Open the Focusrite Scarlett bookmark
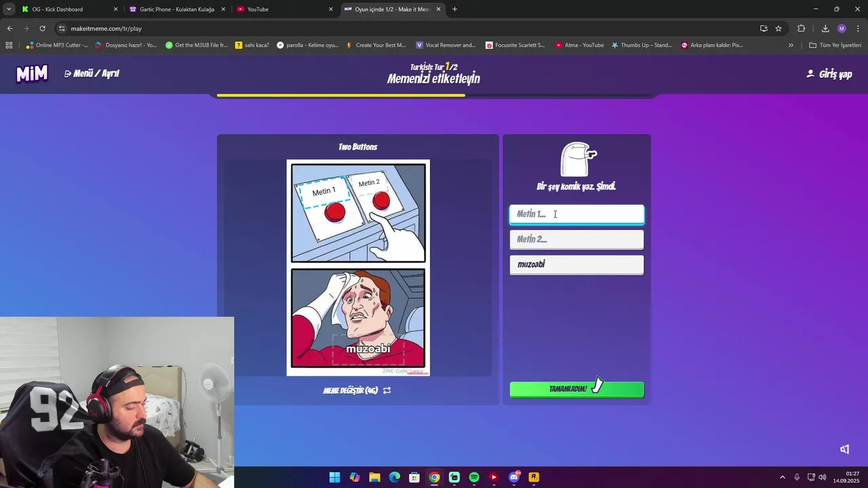868x488 pixels. (x=515, y=45)
